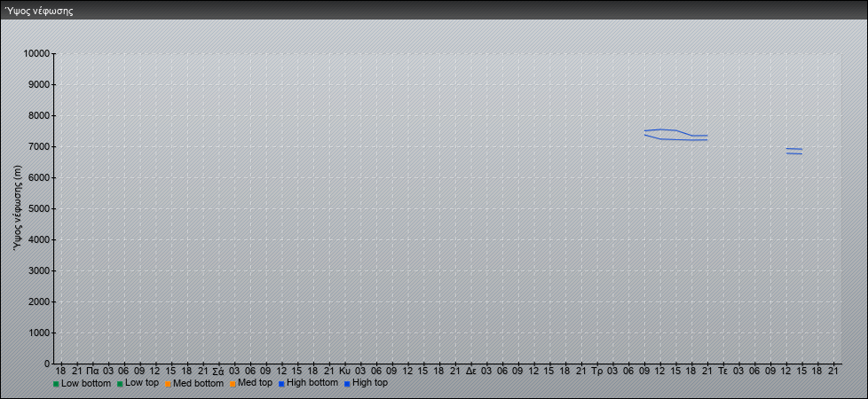Click the 9000 y-axis value
Screen dimensions: 868x399
coord(39,84)
